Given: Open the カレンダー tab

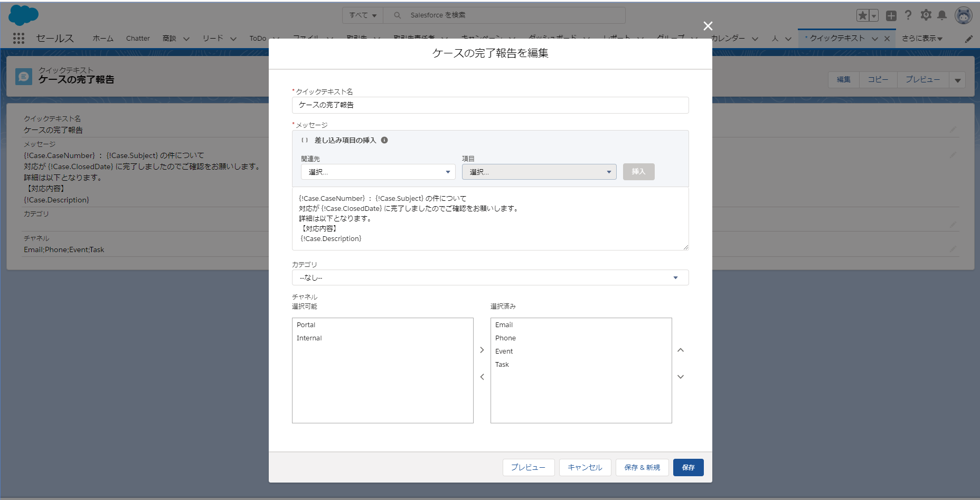Looking at the screenshot, I should (728, 38).
